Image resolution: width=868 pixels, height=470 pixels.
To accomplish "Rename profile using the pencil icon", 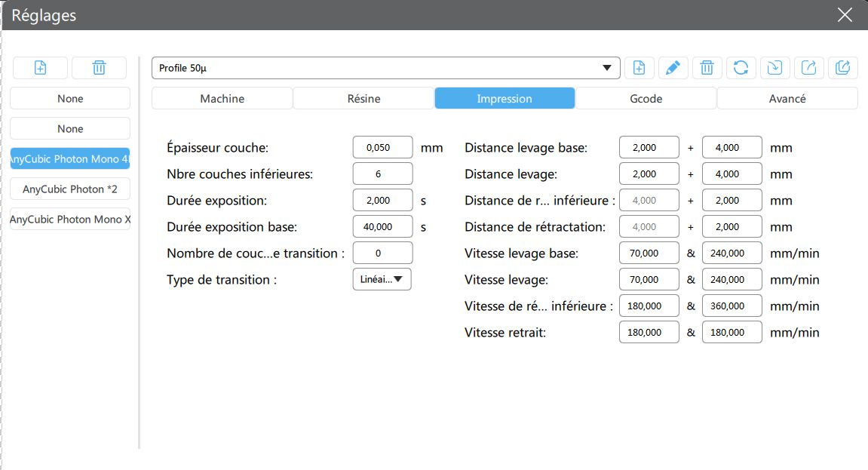I will click(673, 68).
